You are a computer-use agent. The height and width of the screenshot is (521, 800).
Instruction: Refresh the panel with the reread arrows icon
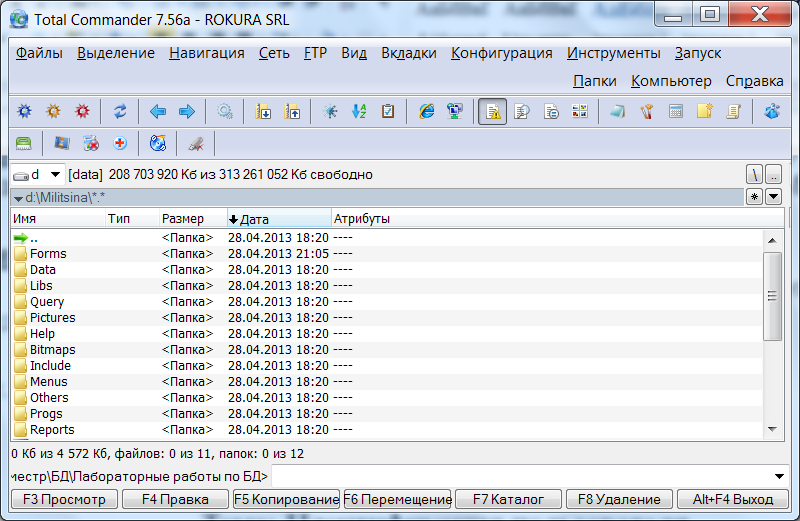(x=120, y=111)
